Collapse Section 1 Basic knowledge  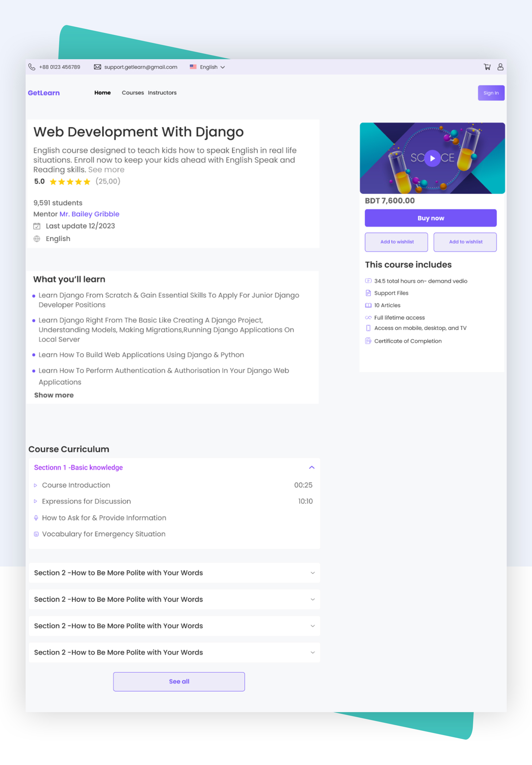click(x=312, y=467)
